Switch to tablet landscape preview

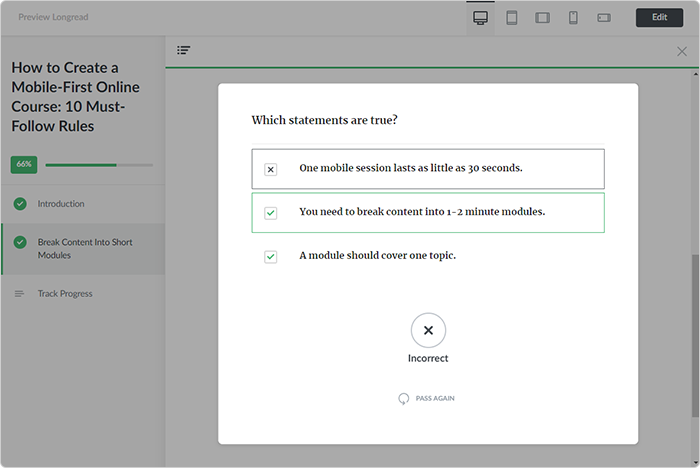tap(542, 18)
